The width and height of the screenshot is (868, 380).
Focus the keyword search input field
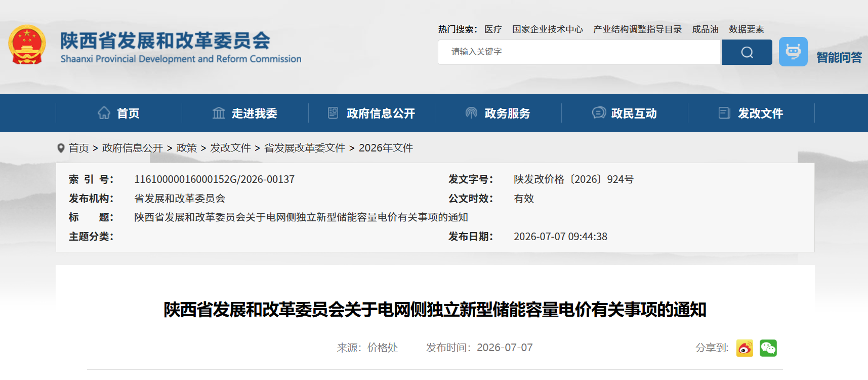click(580, 52)
